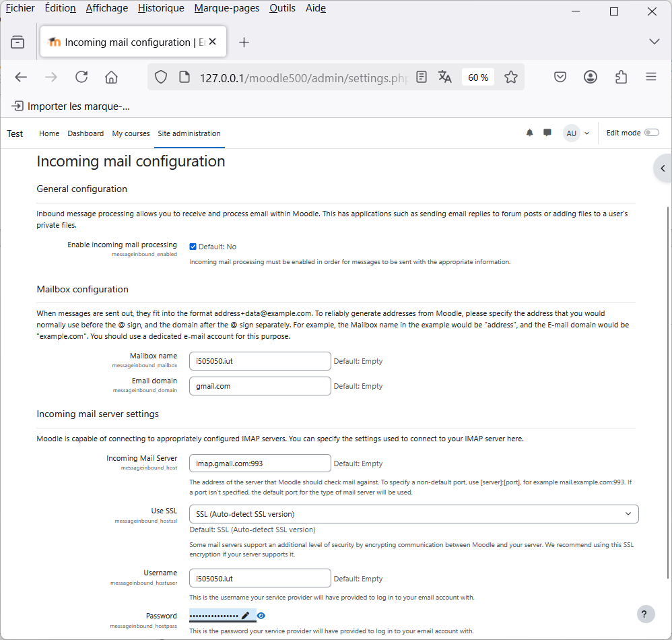List all tabs dropdown arrow
The image size is (672, 640).
654,42
